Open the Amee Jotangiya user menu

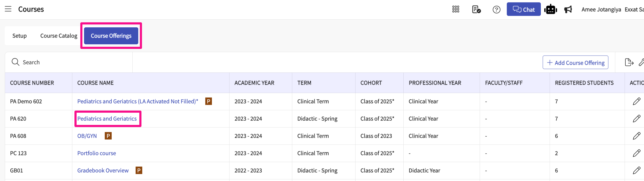click(601, 10)
